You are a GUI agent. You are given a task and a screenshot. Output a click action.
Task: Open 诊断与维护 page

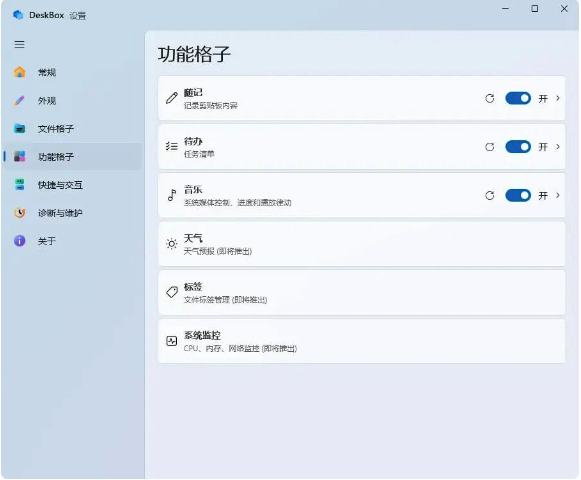(72, 213)
